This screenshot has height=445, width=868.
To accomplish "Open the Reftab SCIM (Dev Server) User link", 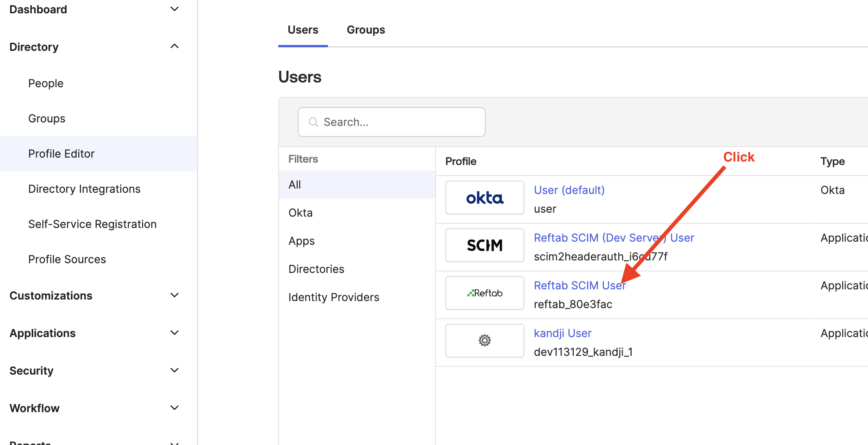I will pos(614,238).
